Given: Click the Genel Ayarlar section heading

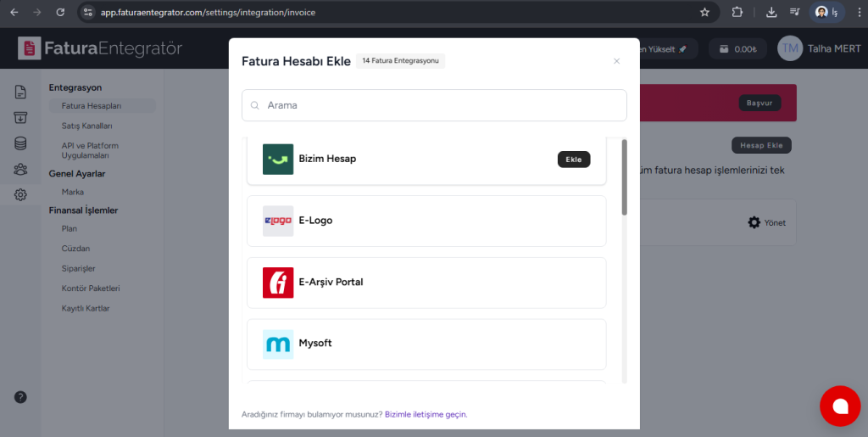Looking at the screenshot, I should [77, 174].
